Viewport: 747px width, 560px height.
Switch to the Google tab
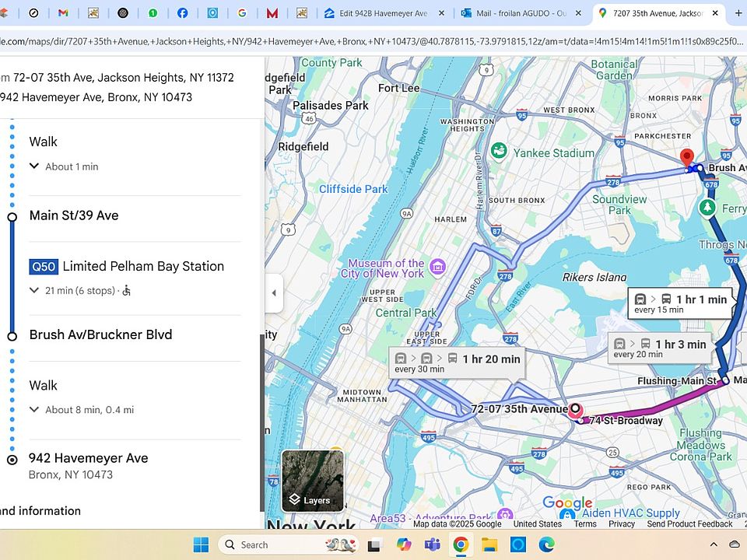coord(242,13)
